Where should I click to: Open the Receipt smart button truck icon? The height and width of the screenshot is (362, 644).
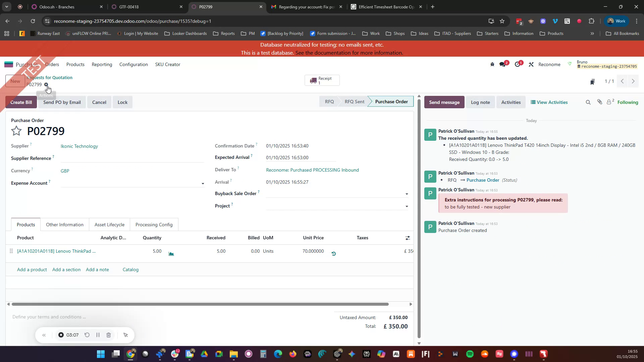pos(314,80)
